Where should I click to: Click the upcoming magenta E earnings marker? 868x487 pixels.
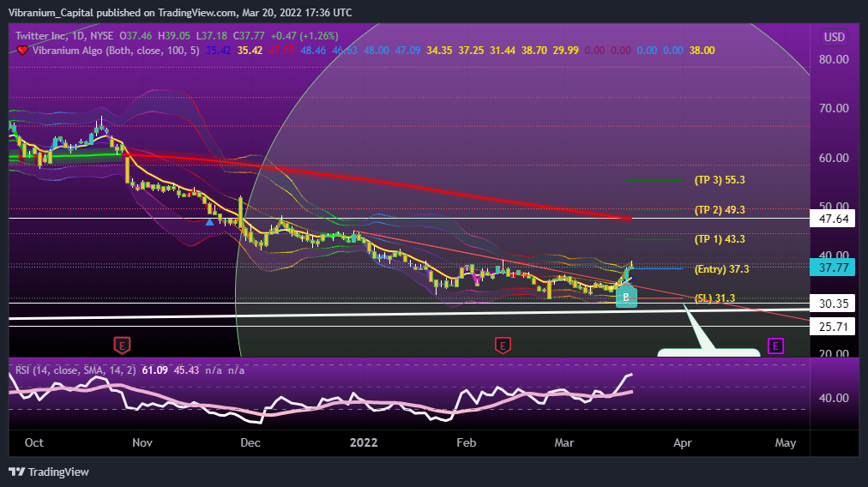(775, 346)
